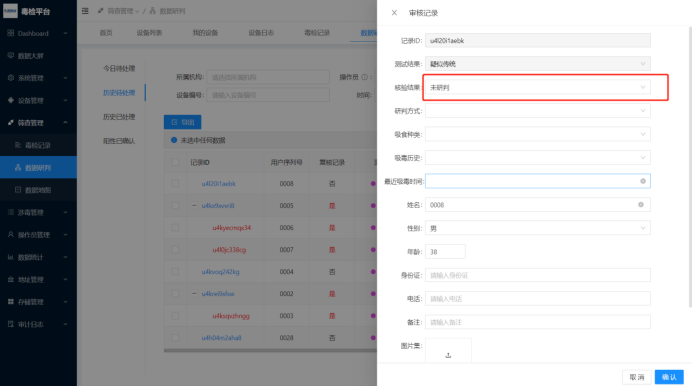The image size is (693, 386).
Task: Click the 设备管理 sidebar icon
Action: [x=11, y=100]
